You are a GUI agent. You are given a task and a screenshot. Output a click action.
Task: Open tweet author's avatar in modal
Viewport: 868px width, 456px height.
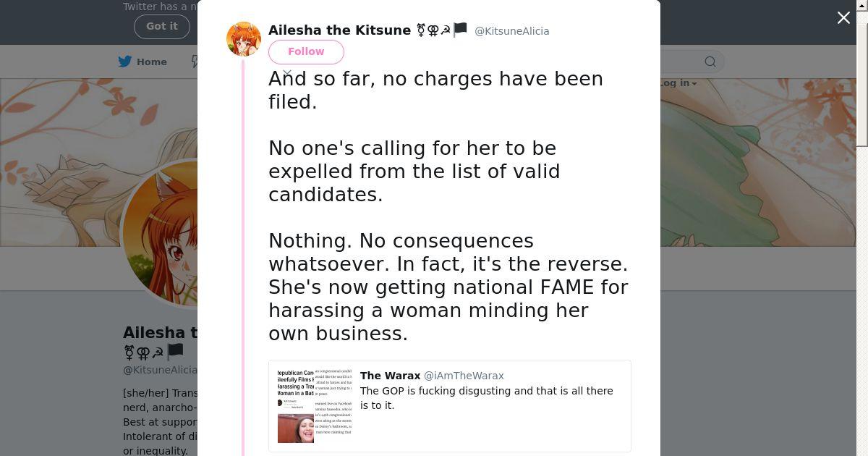coord(244,39)
